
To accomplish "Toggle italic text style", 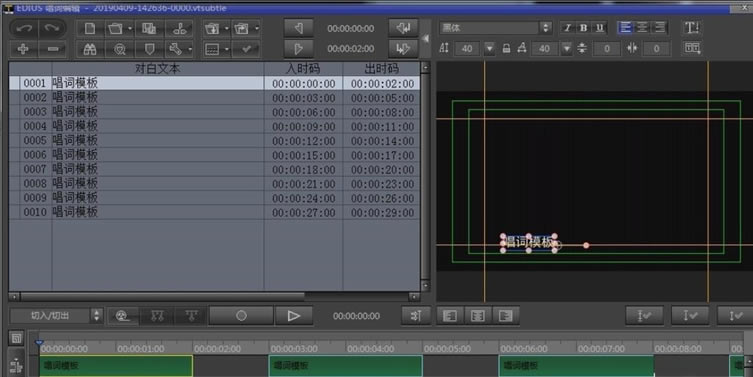I will coord(567,28).
